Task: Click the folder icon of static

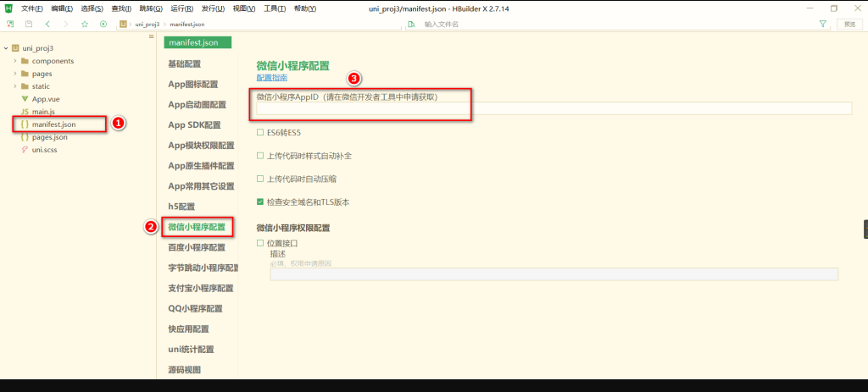Action: pyautogui.click(x=25, y=86)
